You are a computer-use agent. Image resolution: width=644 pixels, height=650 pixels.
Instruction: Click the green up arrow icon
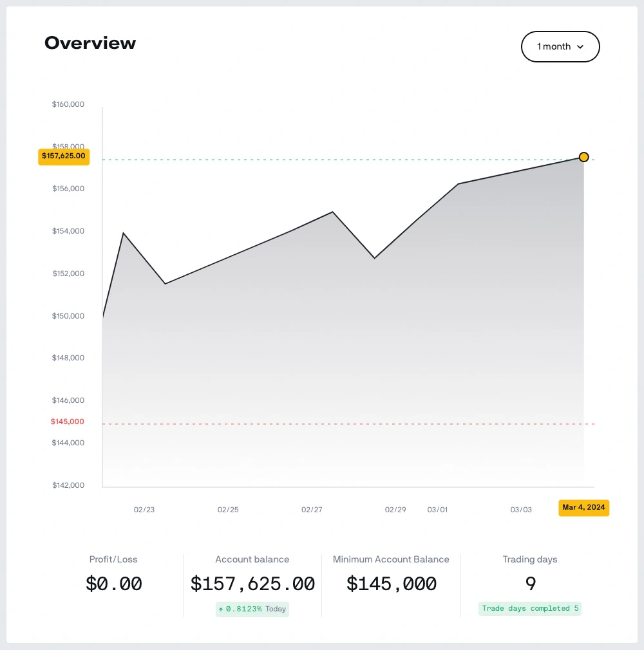click(x=221, y=609)
